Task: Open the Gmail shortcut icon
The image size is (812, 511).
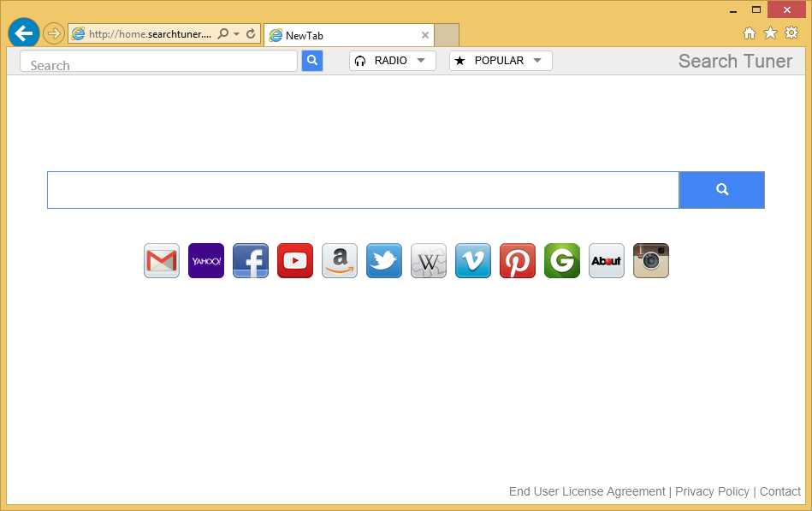Action: tap(162, 261)
